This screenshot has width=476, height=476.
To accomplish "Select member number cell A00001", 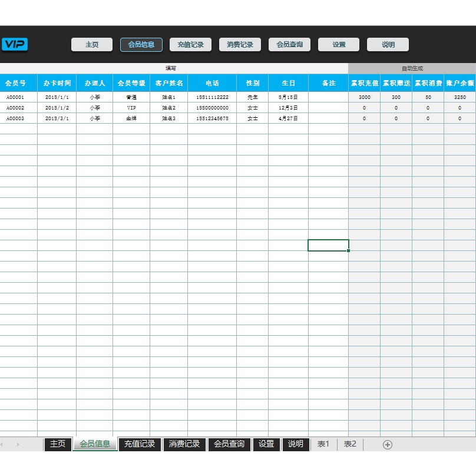I will [15, 97].
